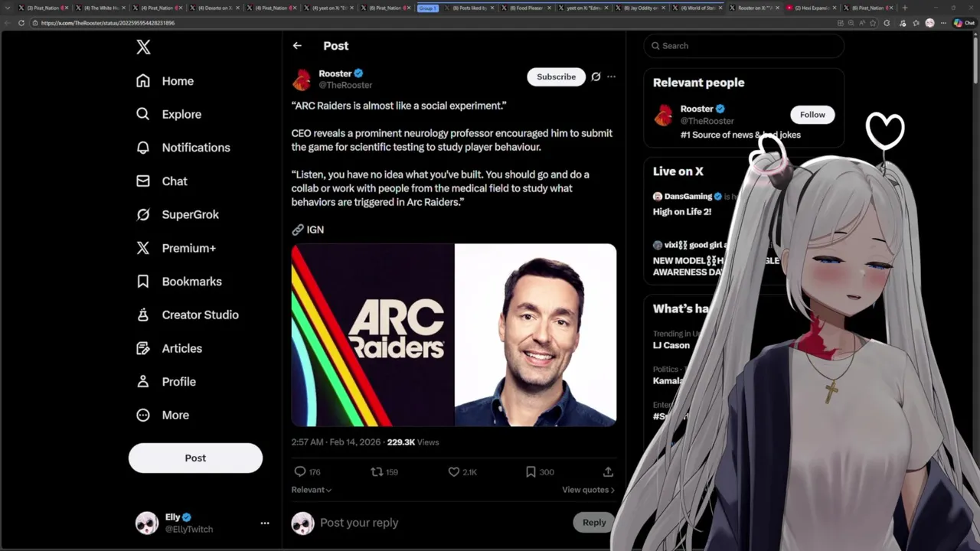Open the browser profile avatar
Screen dimensions: 980x551
(x=929, y=23)
